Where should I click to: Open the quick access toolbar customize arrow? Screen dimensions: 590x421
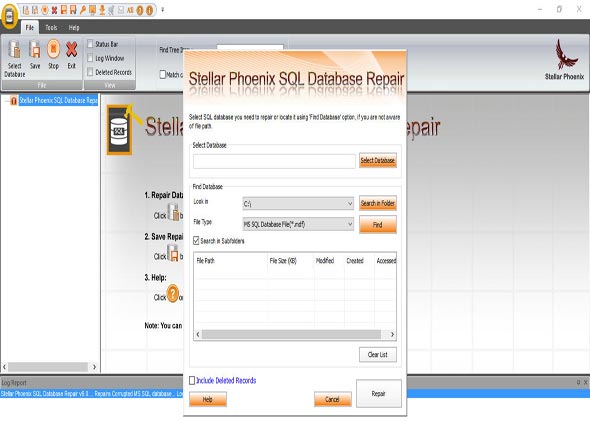(x=163, y=10)
